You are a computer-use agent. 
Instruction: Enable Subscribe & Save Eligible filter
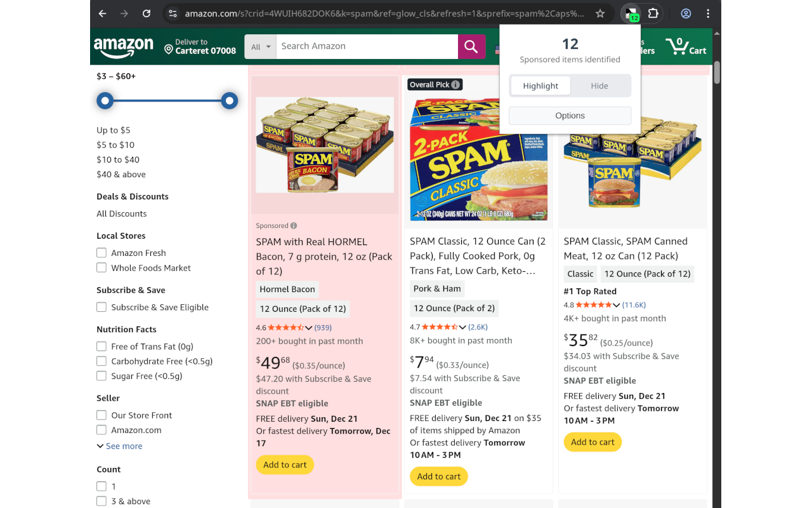(x=101, y=307)
